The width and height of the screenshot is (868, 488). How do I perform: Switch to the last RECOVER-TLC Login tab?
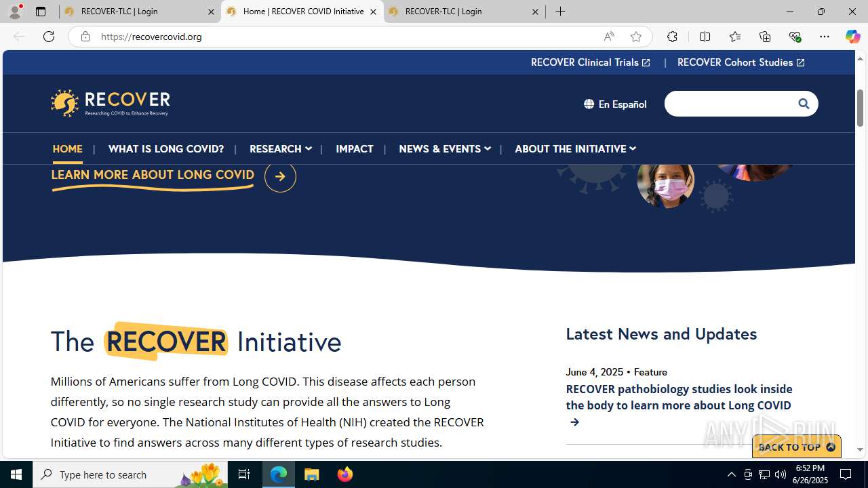(x=464, y=12)
